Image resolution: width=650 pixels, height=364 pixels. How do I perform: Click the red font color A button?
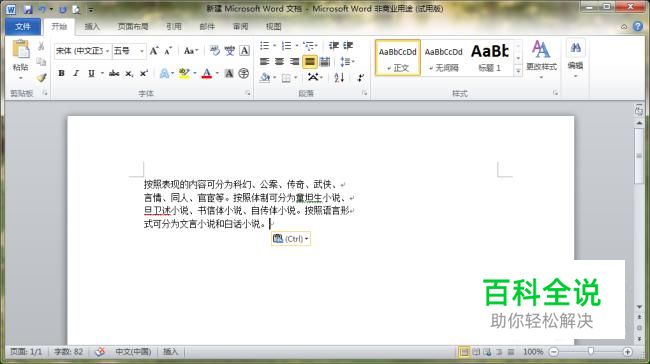point(206,74)
